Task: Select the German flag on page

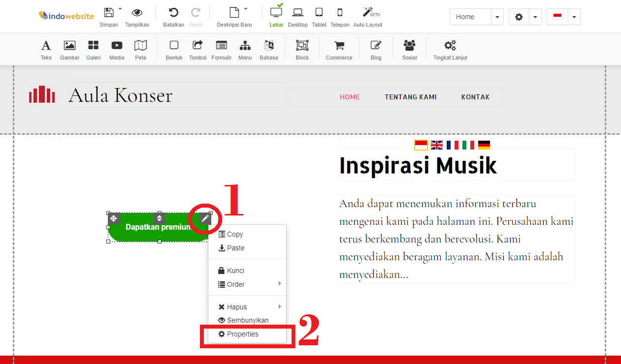Action: tap(484, 145)
